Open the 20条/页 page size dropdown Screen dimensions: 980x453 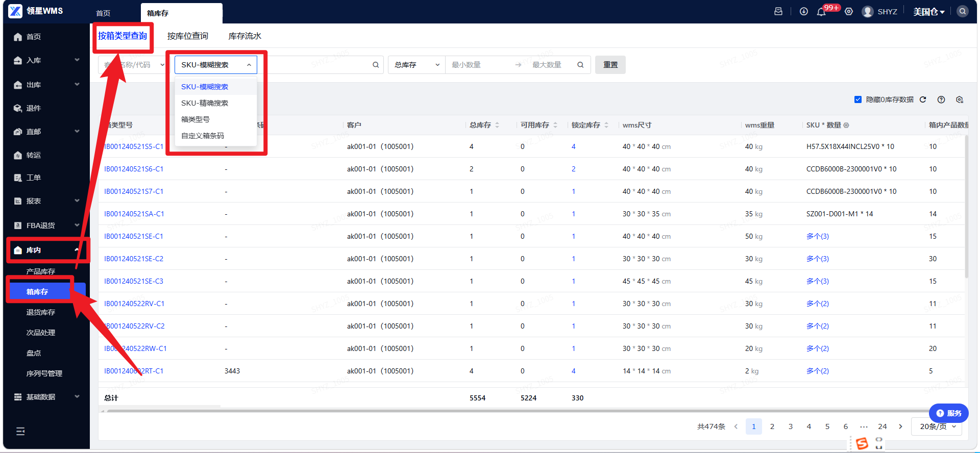[x=937, y=426]
